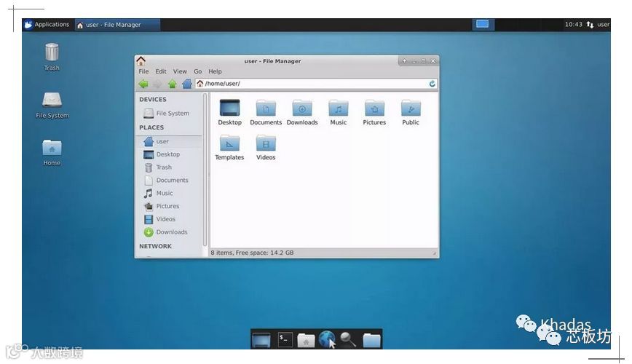The height and width of the screenshot is (364, 632).
Task: Click the DEVICES section header
Action: 153,100
